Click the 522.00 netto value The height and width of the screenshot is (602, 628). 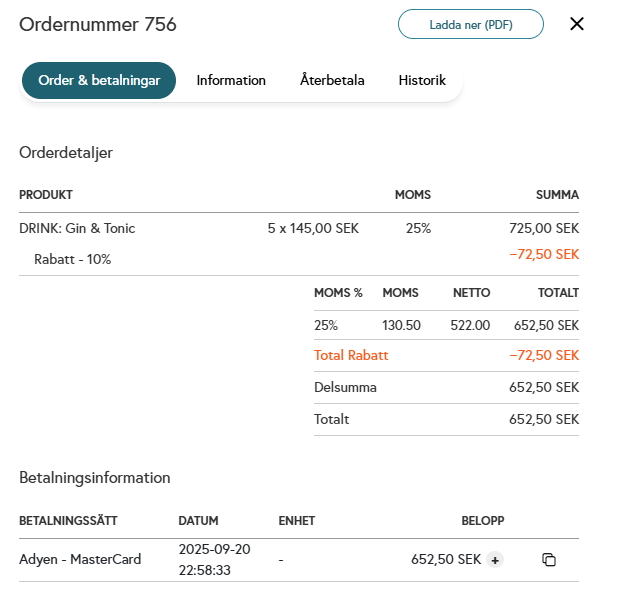pyautogui.click(x=470, y=325)
